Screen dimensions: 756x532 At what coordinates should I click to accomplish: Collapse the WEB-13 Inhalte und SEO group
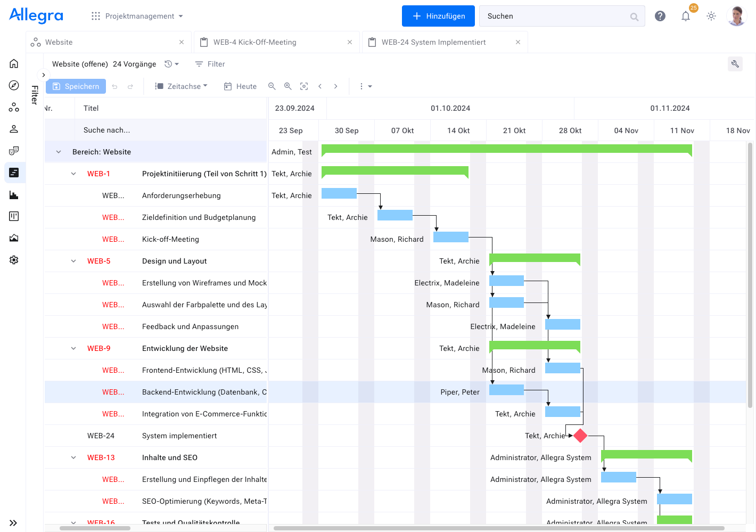click(73, 457)
